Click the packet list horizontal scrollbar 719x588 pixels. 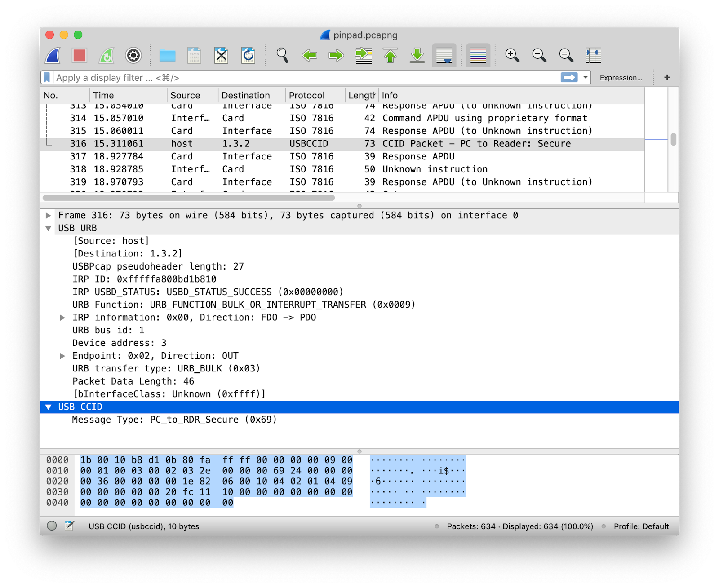189,198
